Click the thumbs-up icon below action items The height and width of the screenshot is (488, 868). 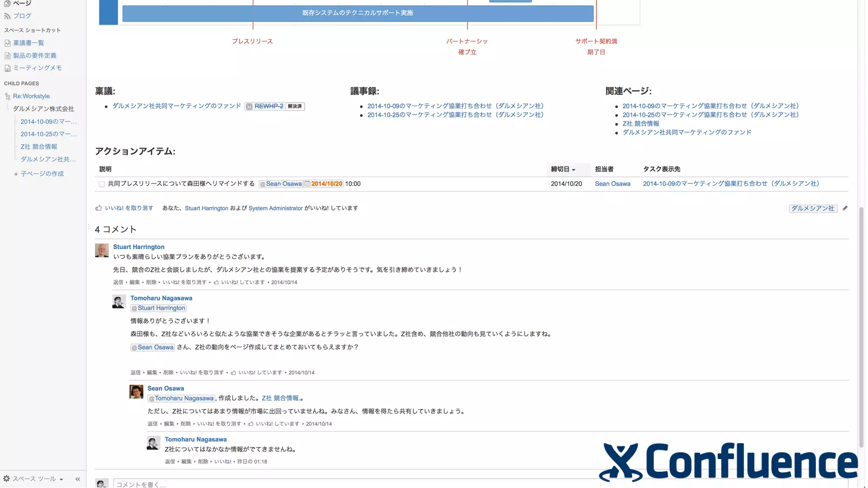[98, 208]
